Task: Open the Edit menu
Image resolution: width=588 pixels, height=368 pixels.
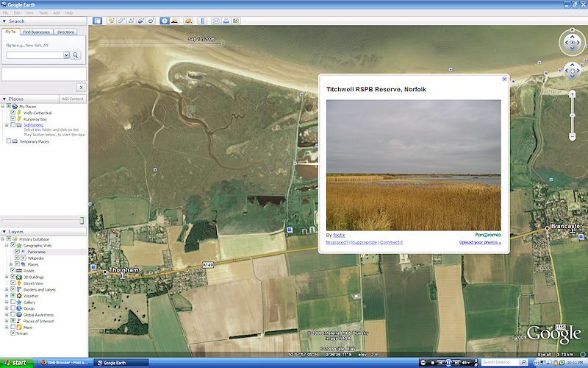Action: [x=17, y=13]
